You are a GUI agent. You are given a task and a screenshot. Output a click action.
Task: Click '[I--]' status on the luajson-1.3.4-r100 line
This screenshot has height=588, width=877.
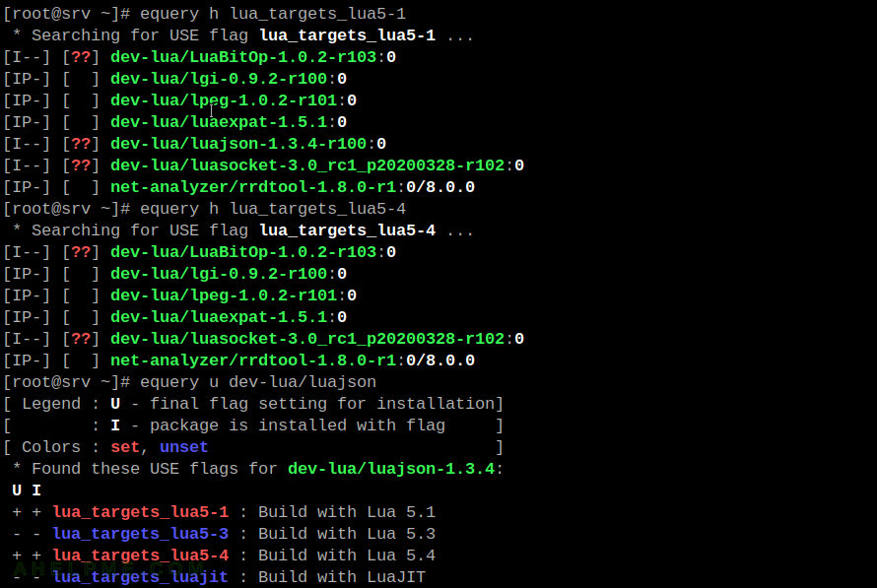[x=27, y=144]
